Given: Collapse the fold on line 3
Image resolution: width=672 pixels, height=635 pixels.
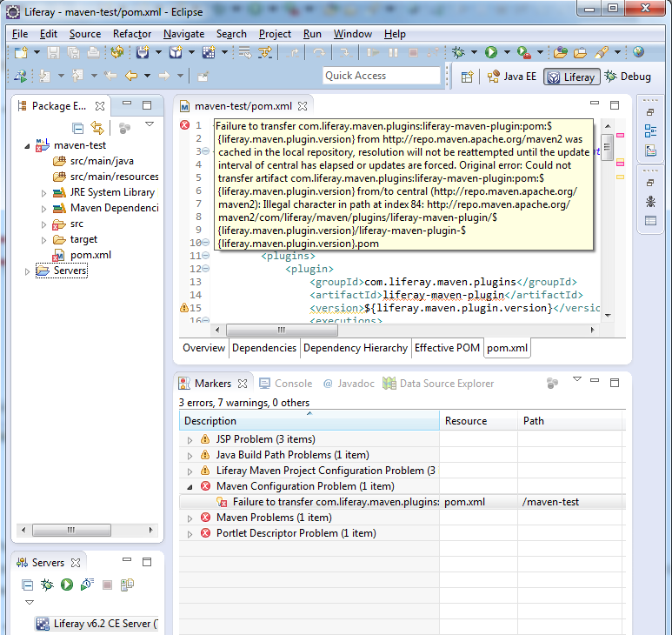Looking at the screenshot, I should click(206, 151).
